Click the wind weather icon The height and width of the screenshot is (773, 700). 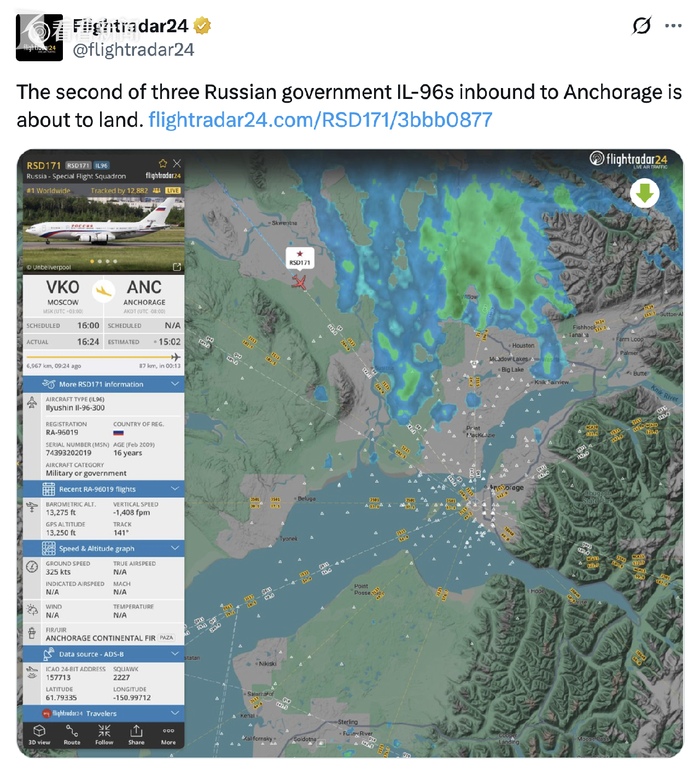click(32, 610)
